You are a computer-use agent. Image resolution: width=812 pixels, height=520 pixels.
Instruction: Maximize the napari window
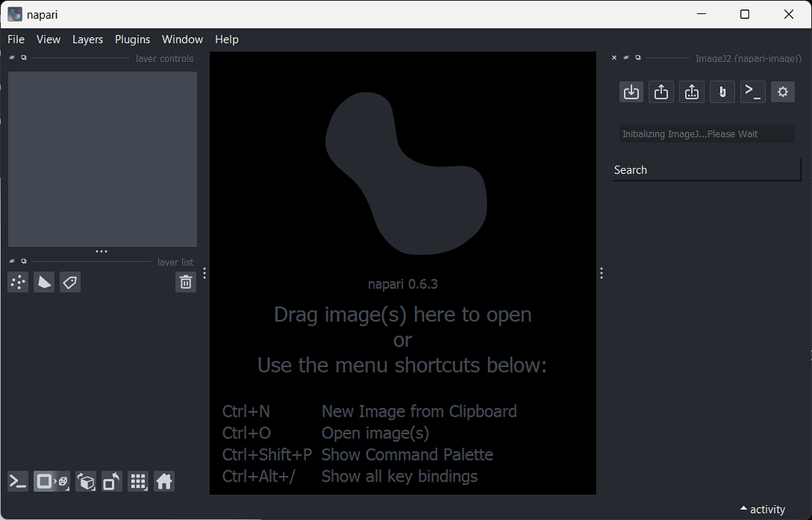pyautogui.click(x=745, y=14)
